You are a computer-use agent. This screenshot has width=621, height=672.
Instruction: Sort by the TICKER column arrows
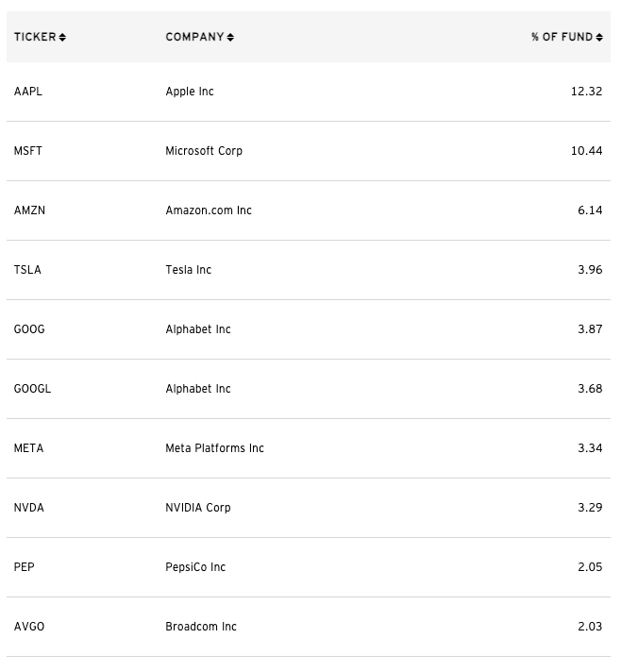click(62, 38)
